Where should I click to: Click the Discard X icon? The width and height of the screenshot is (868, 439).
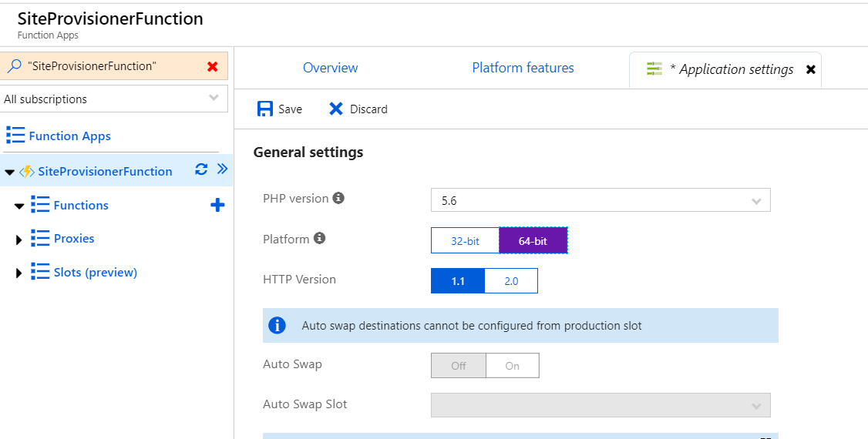336,109
